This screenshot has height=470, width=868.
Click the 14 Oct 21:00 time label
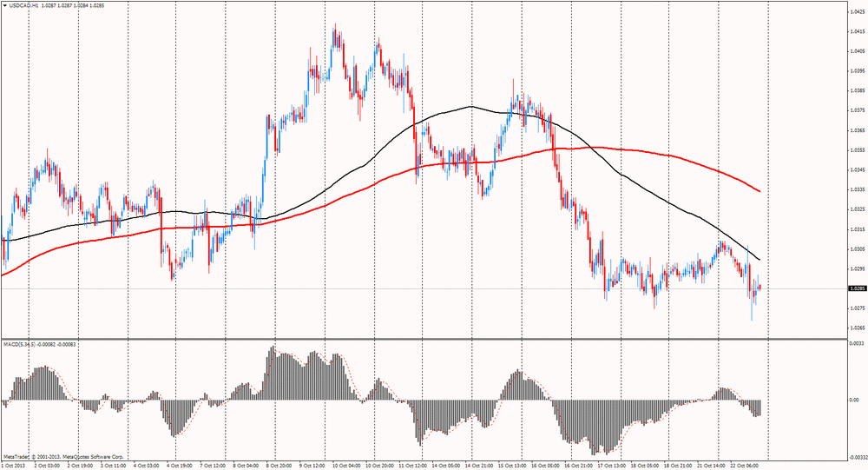pyautogui.click(x=479, y=466)
